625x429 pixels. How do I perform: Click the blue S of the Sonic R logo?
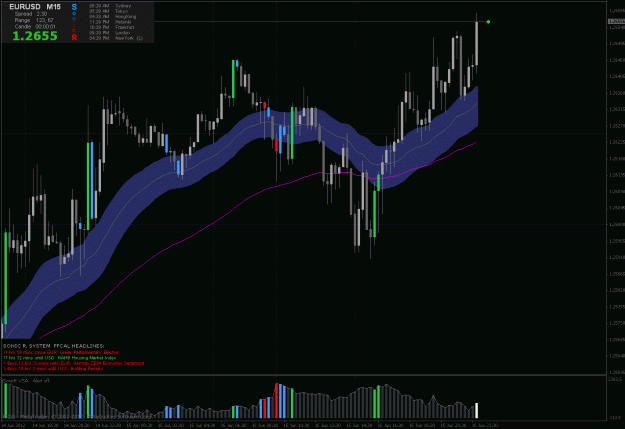click(74, 7)
